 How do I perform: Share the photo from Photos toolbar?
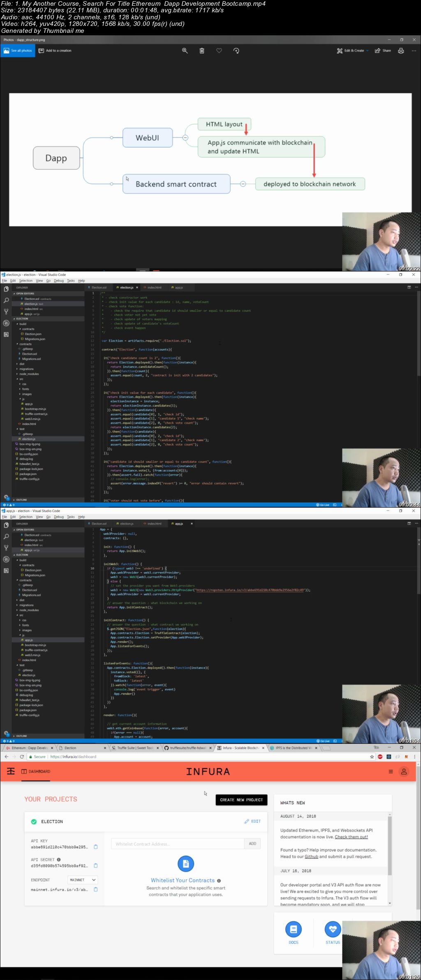click(x=383, y=51)
